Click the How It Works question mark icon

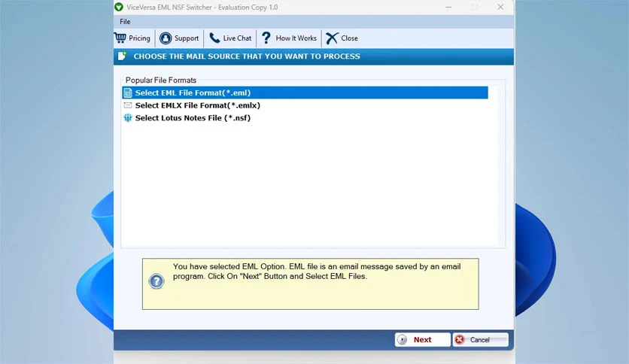[266, 38]
